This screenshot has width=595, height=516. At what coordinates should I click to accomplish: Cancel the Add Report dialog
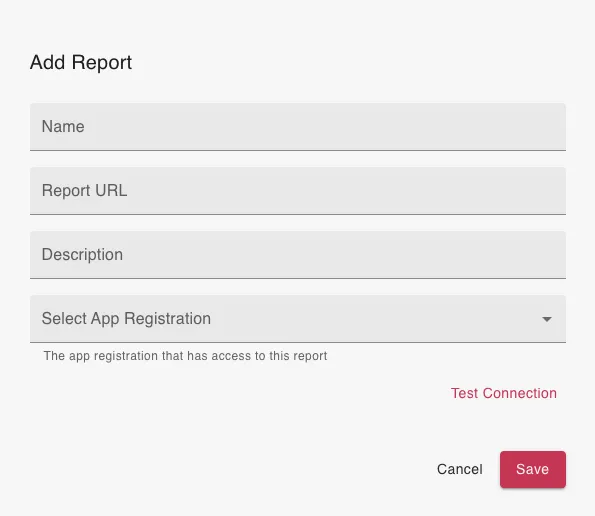click(460, 469)
